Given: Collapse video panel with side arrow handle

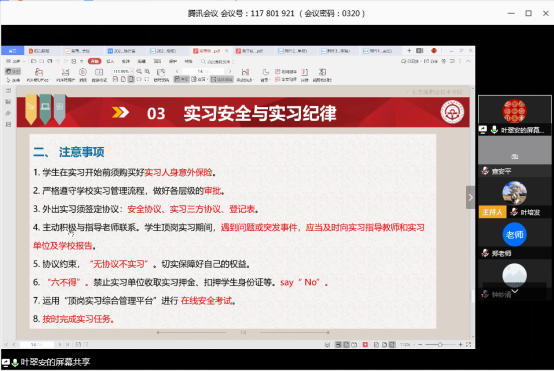Looking at the screenshot, I should click(470, 197).
